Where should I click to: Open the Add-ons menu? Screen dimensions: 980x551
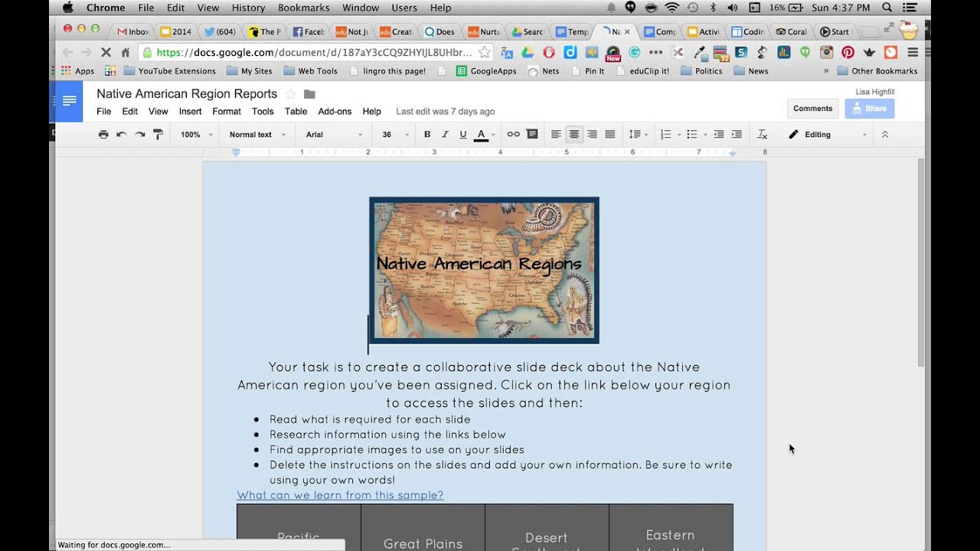click(335, 111)
